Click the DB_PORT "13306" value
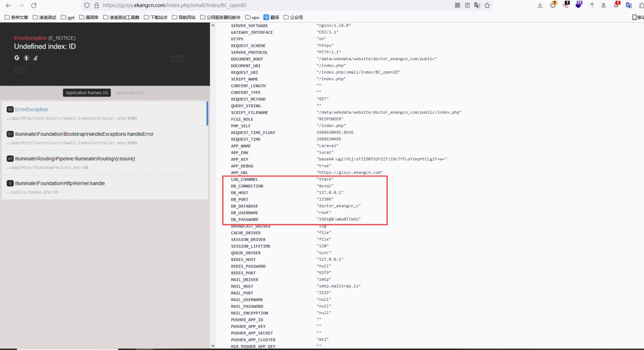The height and width of the screenshot is (350, 644). tap(325, 199)
